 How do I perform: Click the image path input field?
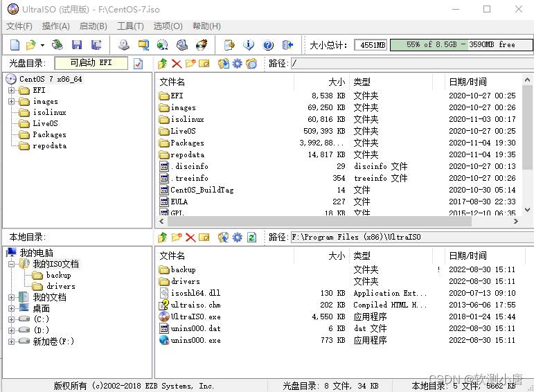(x=409, y=64)
